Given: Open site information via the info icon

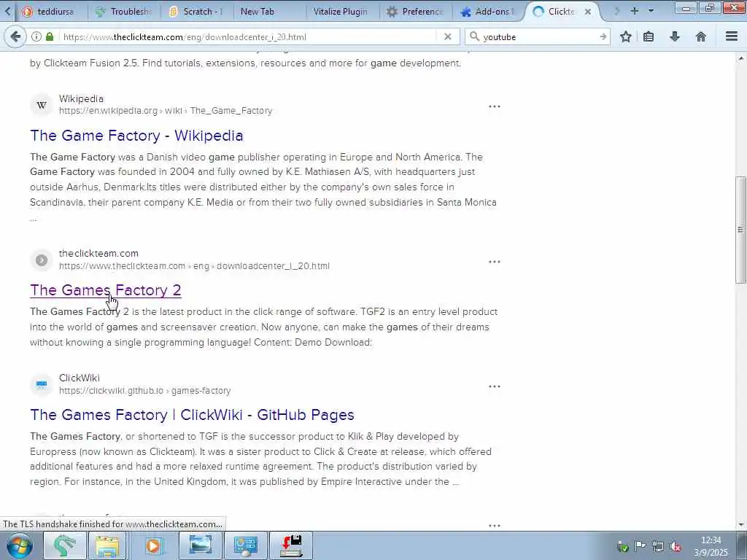Looking at the screenshot, I should click(36, 36).
